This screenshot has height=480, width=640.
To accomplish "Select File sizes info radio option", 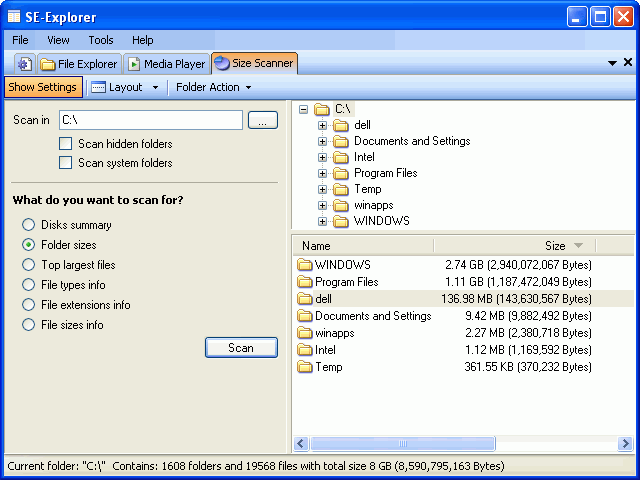I will [28, 324].
